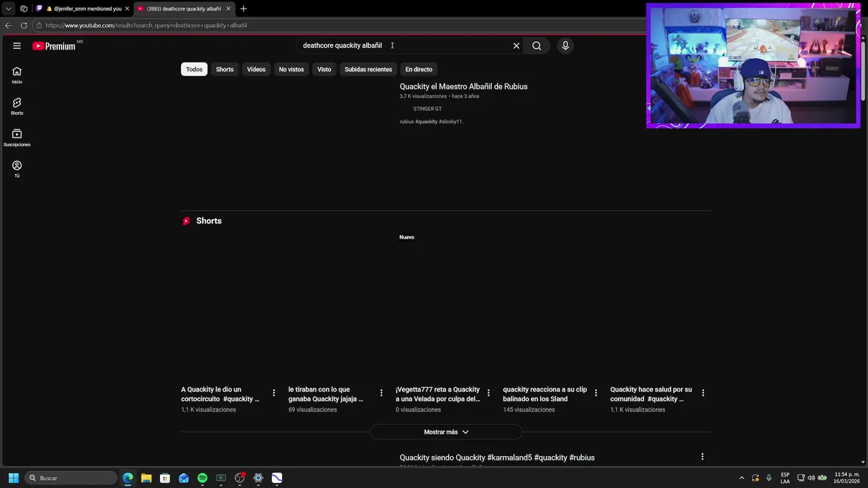The height and width of the screenshot is (488, 868).
Task: Close the Twitch @jenifer_smm tab
Action: point(127,9)
